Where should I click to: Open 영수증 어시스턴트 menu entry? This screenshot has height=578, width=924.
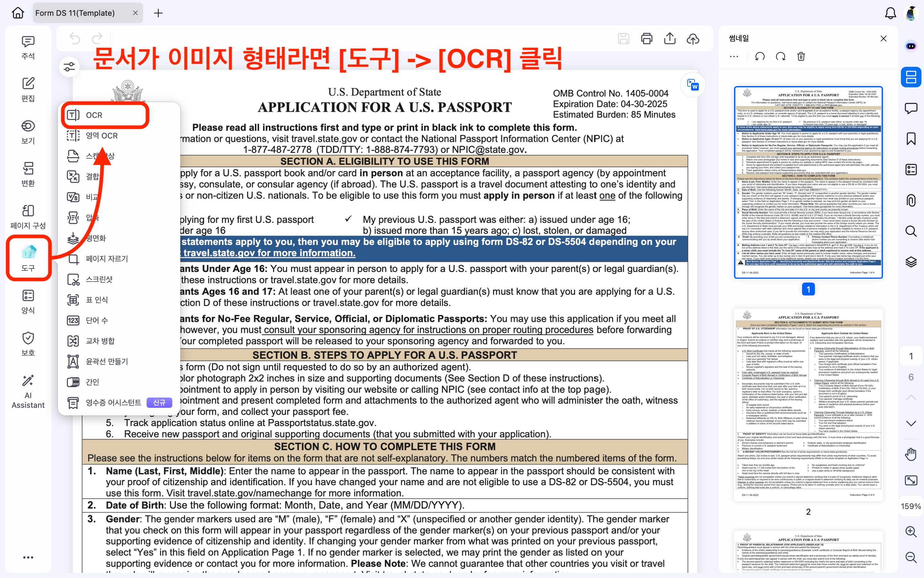119,403
